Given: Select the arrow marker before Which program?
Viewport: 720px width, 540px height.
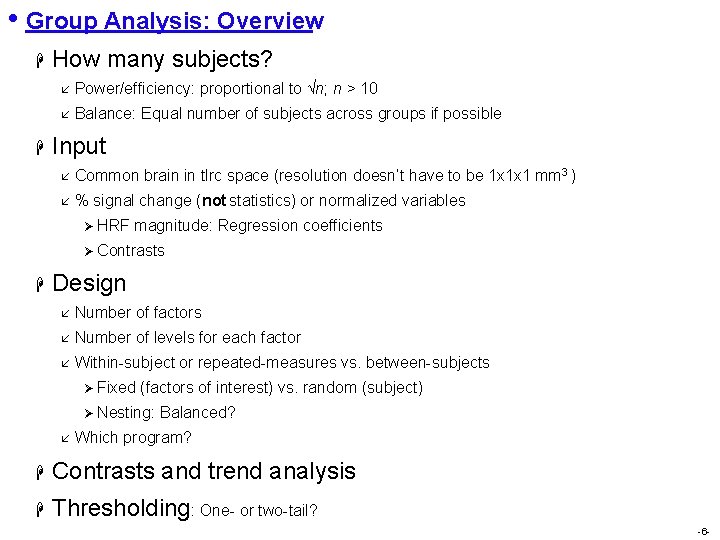Looking at the screenshot, I should (65, 439).
